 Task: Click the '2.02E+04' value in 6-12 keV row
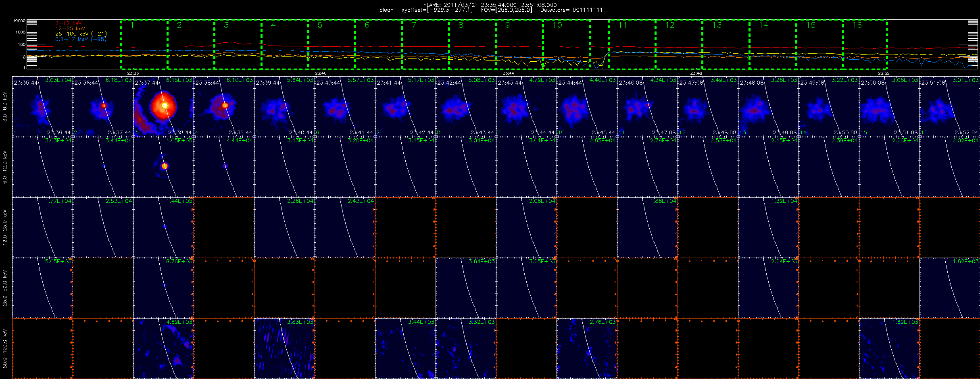pos(965,141)
